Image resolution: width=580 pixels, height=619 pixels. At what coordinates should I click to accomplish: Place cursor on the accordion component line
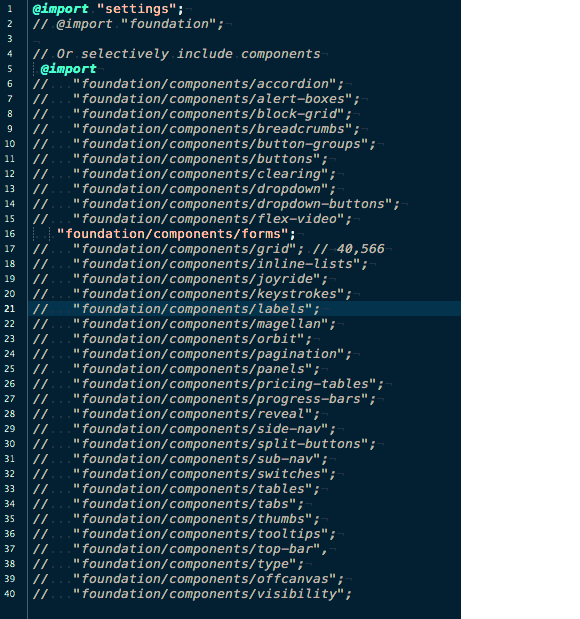point(189,84)
